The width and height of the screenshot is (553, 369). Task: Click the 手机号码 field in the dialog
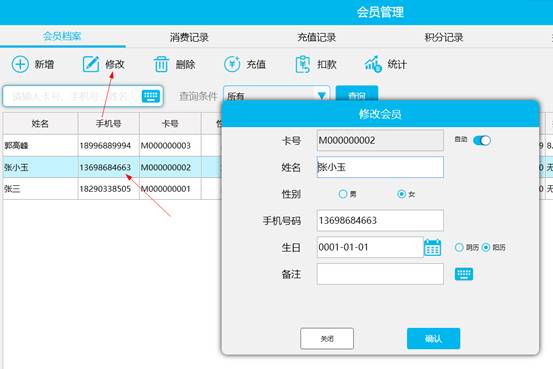380,220
